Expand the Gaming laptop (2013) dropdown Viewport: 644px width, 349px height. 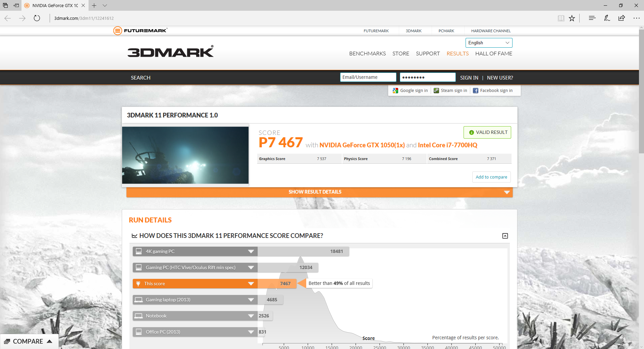(251, 300)
